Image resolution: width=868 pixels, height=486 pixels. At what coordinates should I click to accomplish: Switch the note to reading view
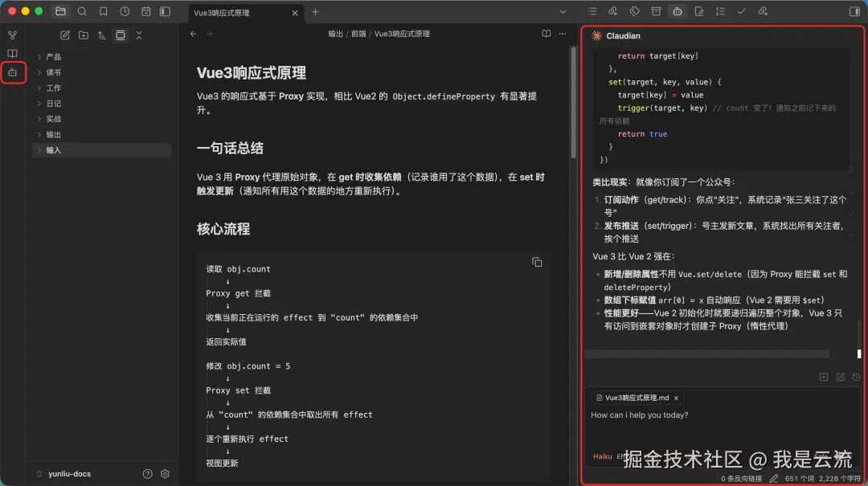547,34
